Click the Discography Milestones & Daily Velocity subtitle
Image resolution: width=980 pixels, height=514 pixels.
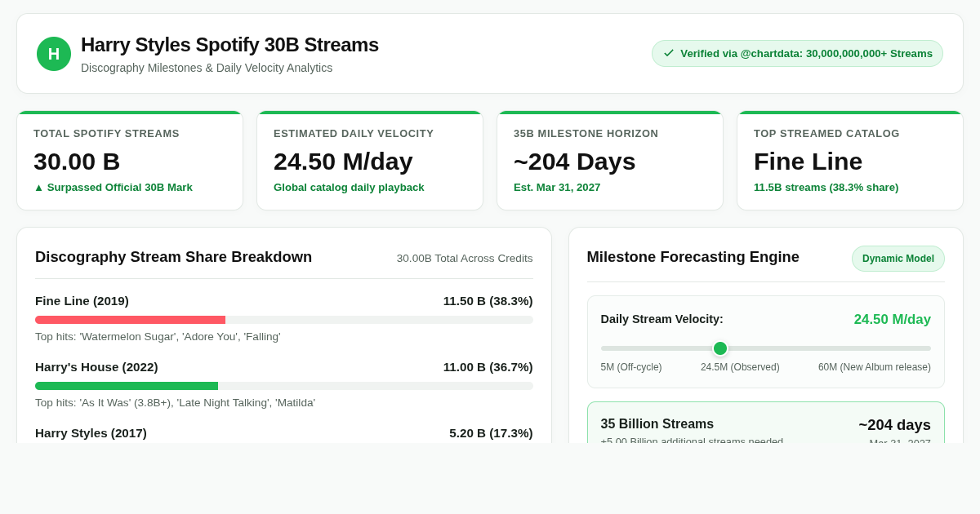point(207,68)
